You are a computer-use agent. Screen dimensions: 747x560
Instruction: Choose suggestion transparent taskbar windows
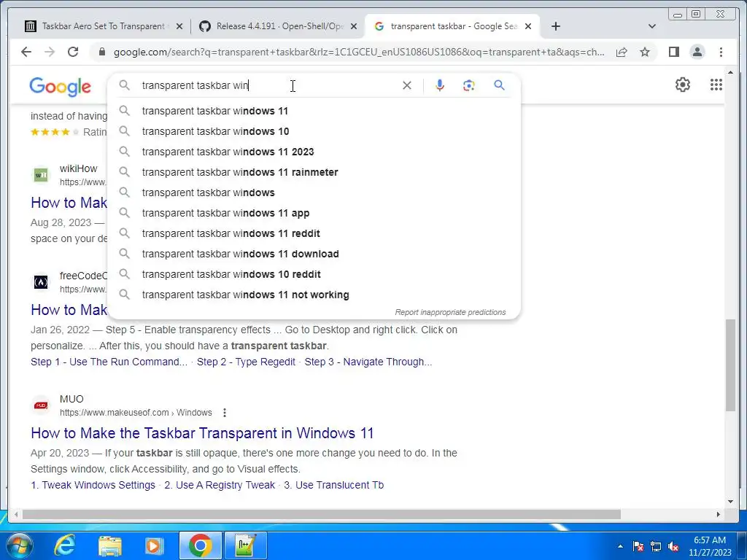click(314, 192)
